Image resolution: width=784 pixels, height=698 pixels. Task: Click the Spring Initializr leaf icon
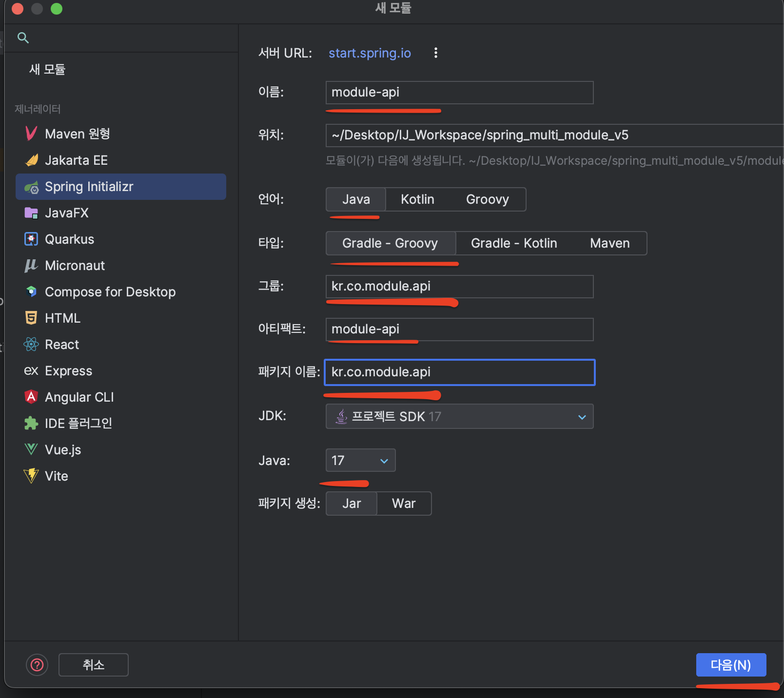pos(31,187)
